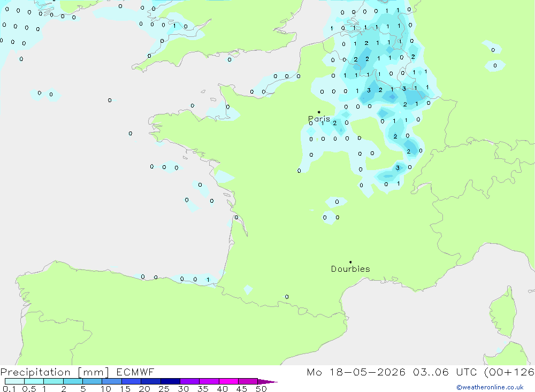Image resolution: width=535 pixels, height=392 pixels.
Task: Click the 45–50 mm legend swatch
Action: 248,381
